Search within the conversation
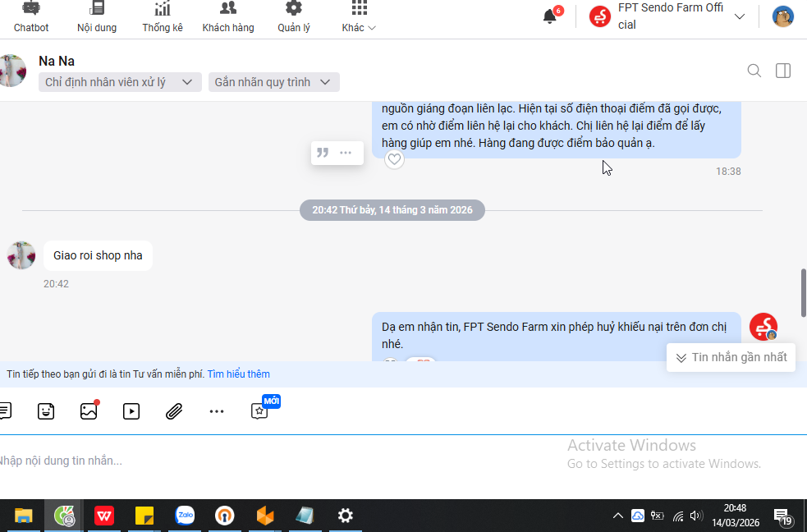This screenshot has height=532, width=807. [x=754, y=71]
